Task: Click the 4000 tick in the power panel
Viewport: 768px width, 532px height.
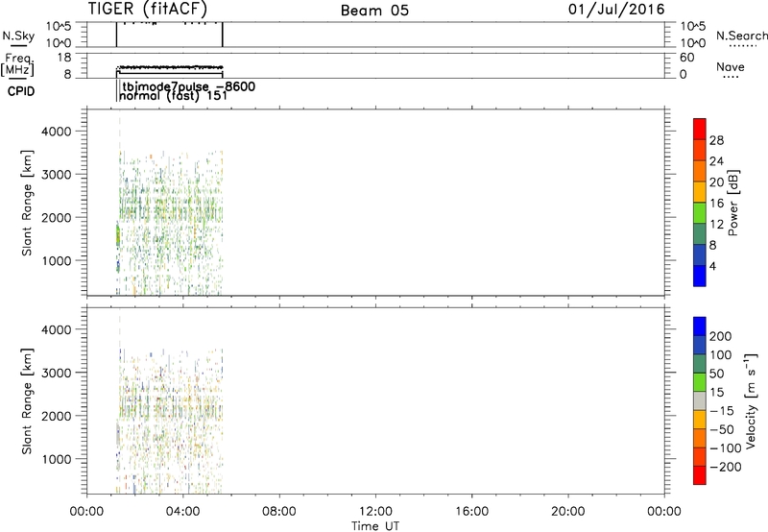Action: tap(57, 132)
